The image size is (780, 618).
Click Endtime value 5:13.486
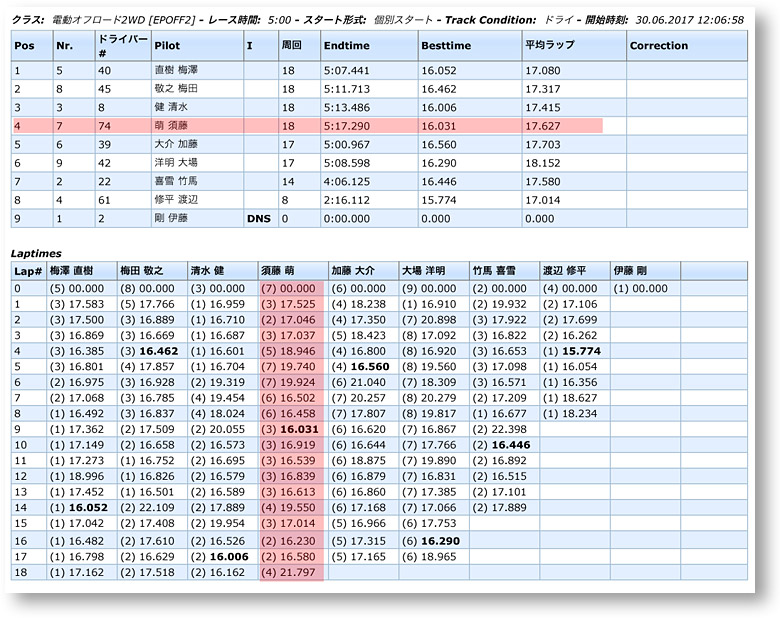[x=347, y=107]
